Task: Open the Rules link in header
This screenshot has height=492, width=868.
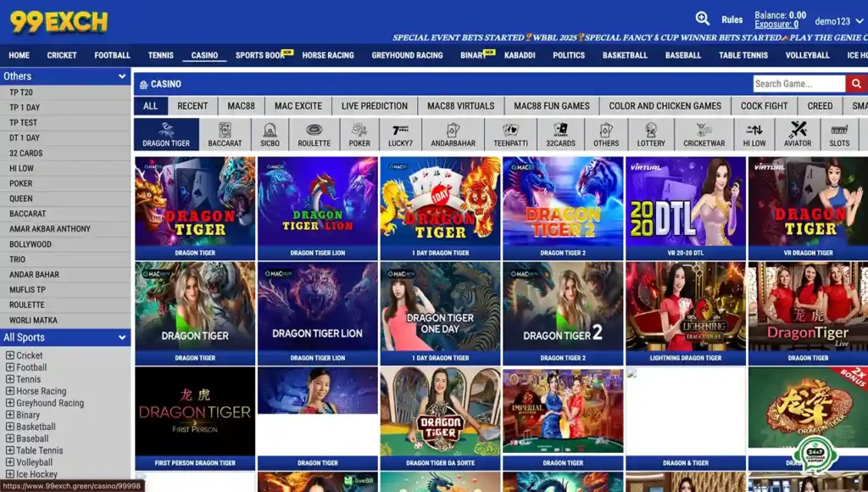Action: [732, 20]
